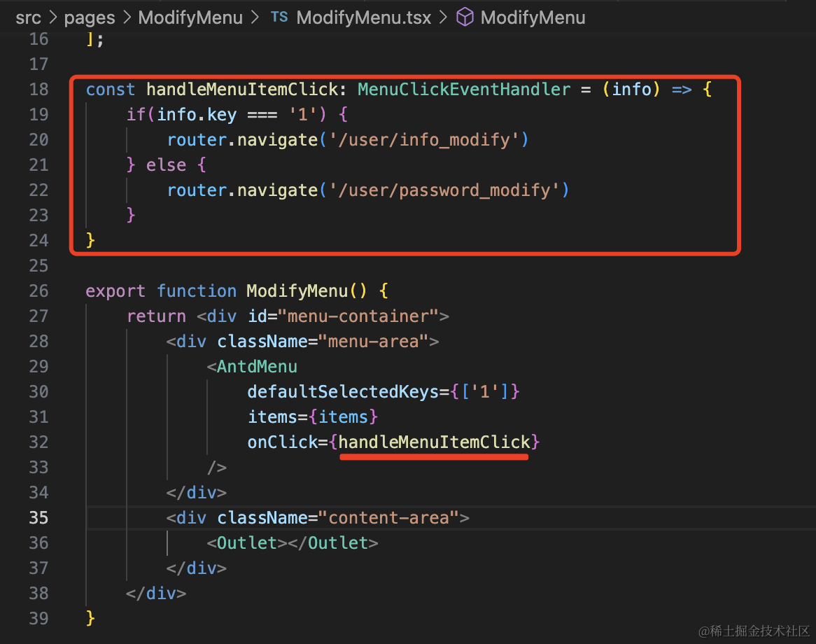Open the src breadcrumb segment
The image size is (816, 644).
(x=28, y=17)
